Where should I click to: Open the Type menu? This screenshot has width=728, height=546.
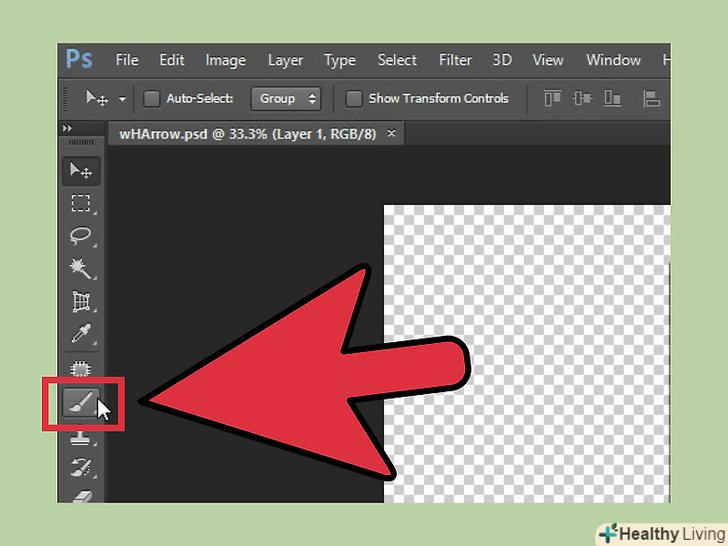[x=340, y=60]
